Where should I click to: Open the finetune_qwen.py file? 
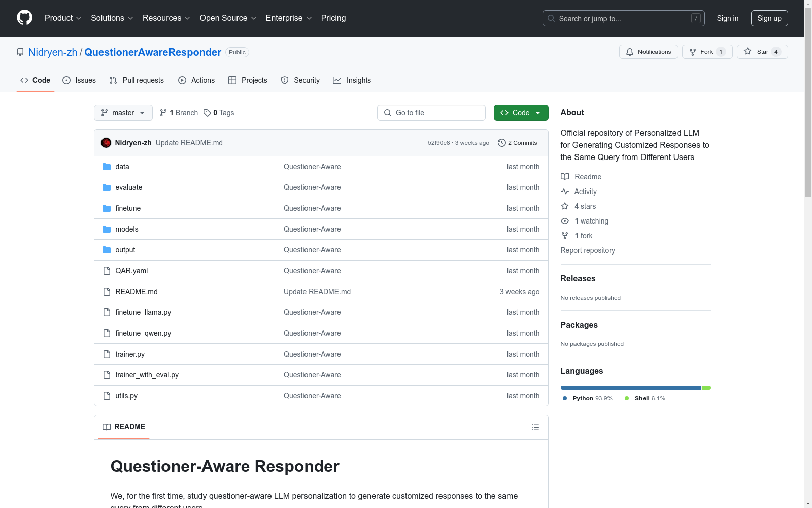(143, 333)
